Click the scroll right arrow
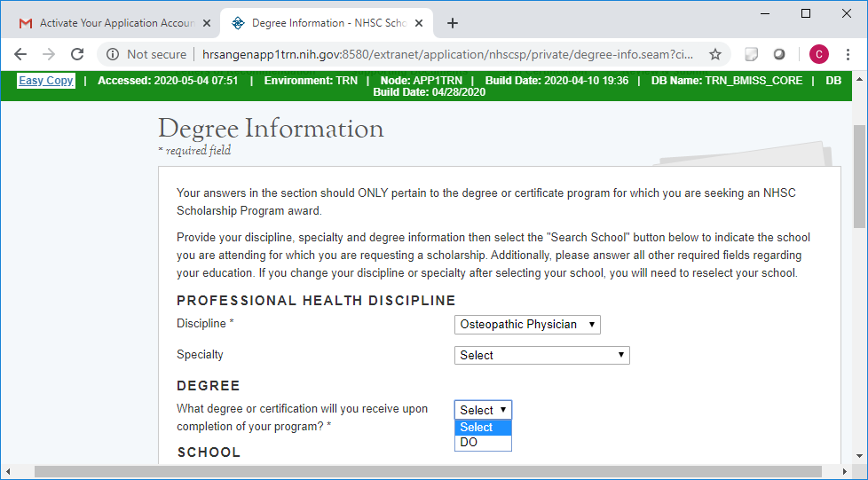The width and height of the screenshot is (868, 480). pos(845,472)
